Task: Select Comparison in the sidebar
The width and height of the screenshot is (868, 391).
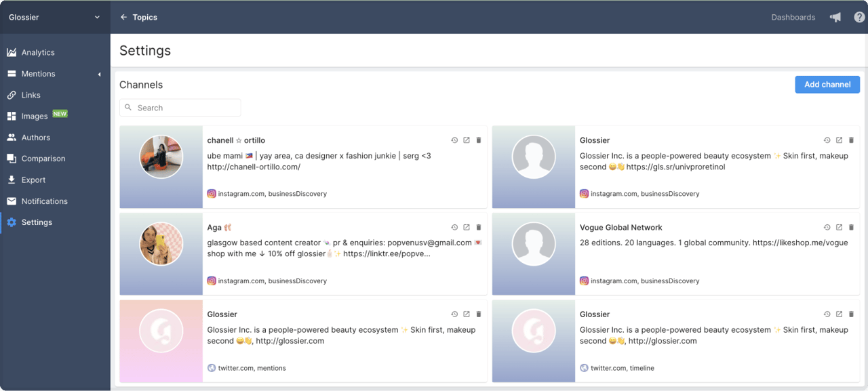Action: (x=43, y=159)
